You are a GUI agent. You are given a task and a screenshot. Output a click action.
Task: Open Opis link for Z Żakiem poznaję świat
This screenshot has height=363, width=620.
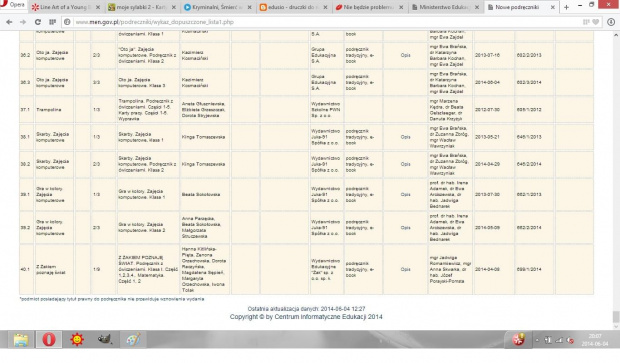[x=405, y=269]
